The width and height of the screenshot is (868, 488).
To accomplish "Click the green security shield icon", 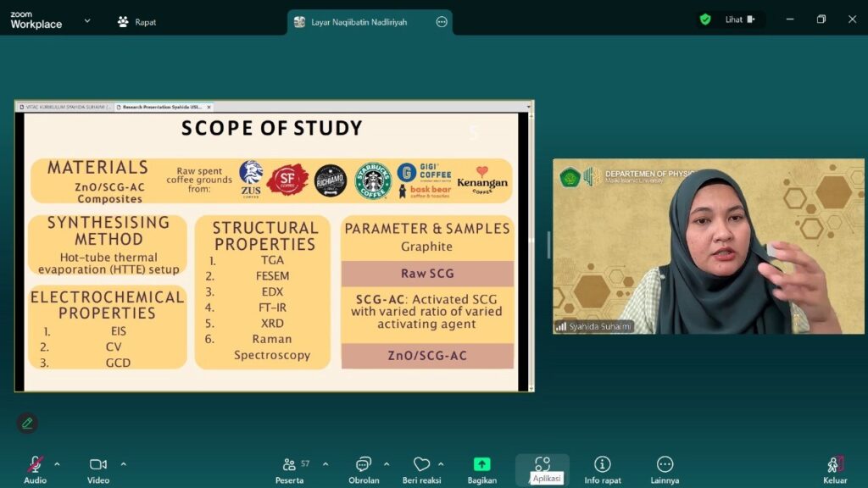I will [x=705, y=19].
